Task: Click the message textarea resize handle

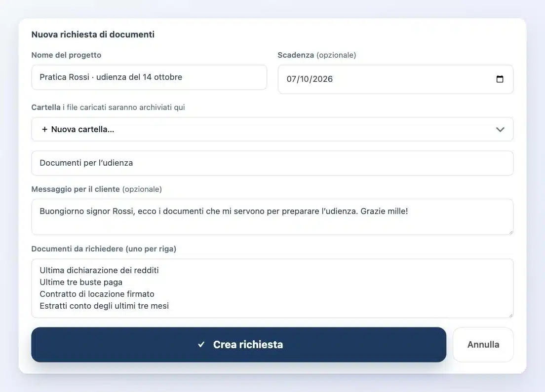Action: (510, 232)
